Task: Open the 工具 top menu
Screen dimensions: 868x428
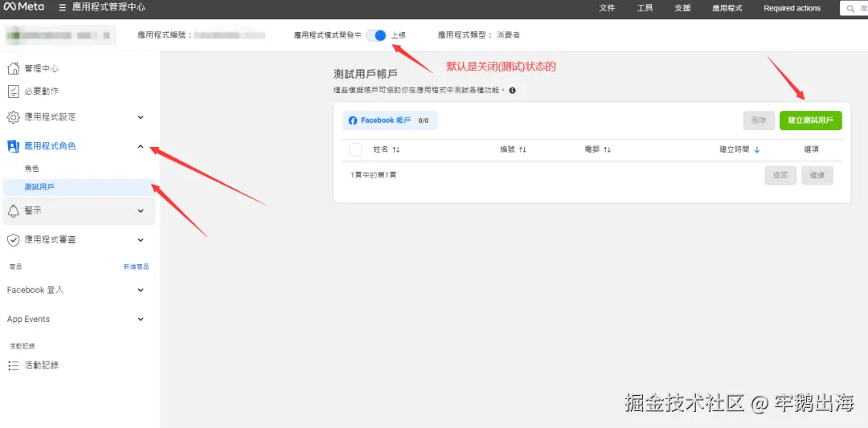Action: point(645,8)
